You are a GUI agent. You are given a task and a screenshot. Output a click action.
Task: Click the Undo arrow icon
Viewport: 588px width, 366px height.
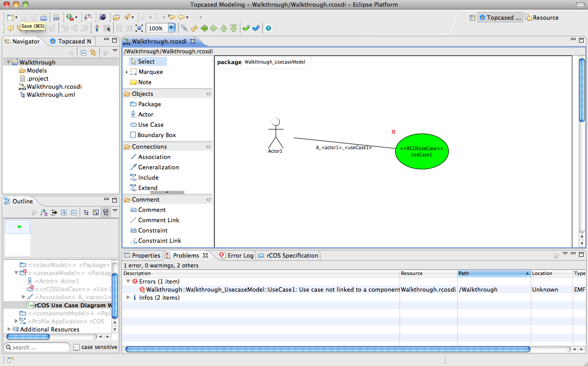pyautogui.click(x=10, y=28)
